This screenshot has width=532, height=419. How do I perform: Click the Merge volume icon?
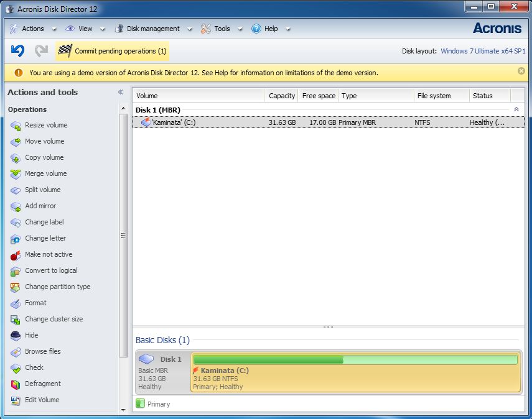pyautogui.click(x=16, y=174)
